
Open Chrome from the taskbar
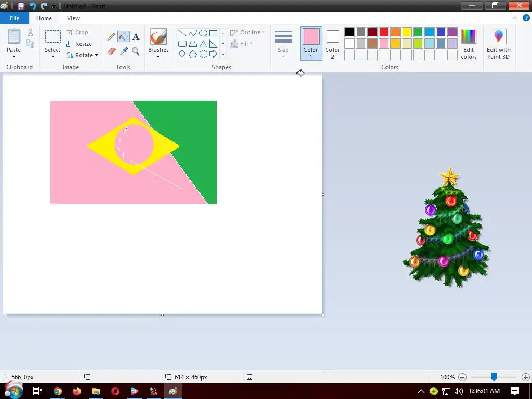pyautogui.click(x=58, y=391)
